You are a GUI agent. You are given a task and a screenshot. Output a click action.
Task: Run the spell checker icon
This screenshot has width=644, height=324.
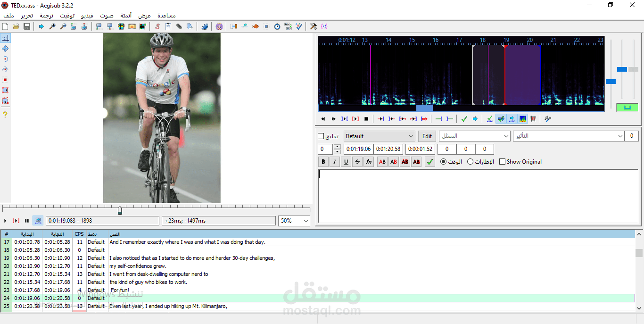299,26
